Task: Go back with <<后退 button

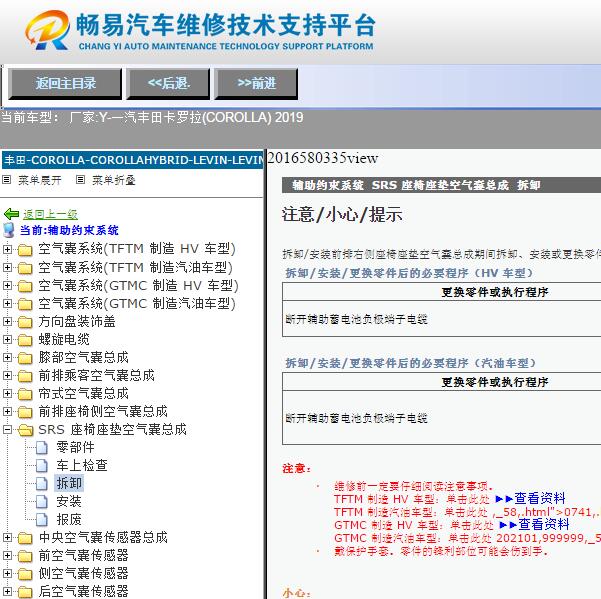Action: tap(168, 83)
